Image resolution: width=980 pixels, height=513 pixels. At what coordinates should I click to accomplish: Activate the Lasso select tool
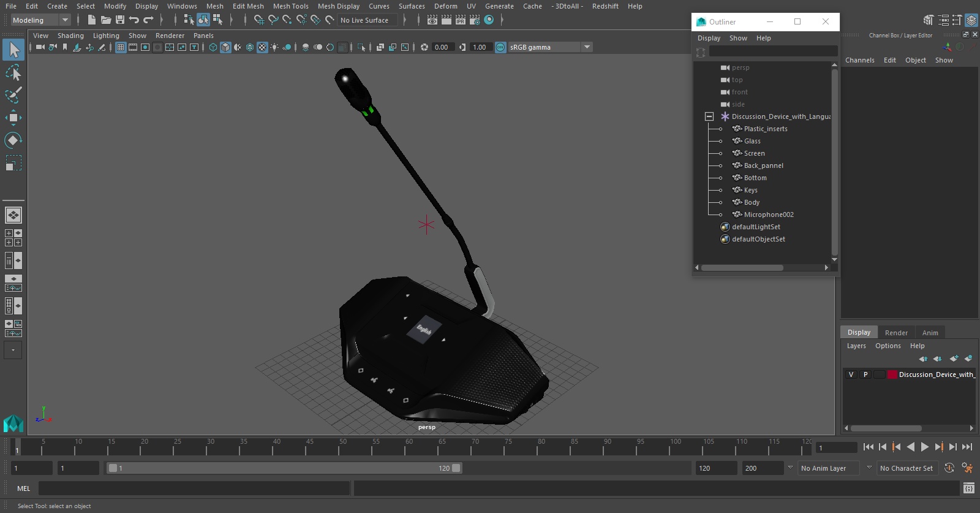(13, 73)
